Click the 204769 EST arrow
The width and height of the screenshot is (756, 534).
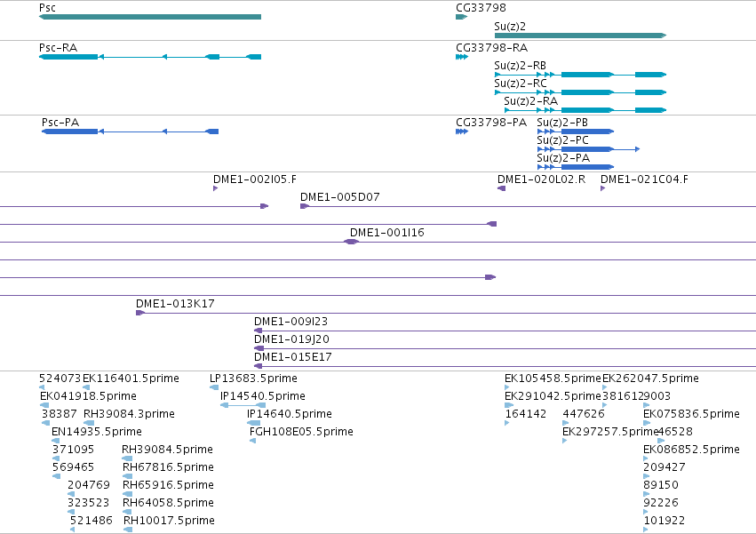tap(71, 494)
